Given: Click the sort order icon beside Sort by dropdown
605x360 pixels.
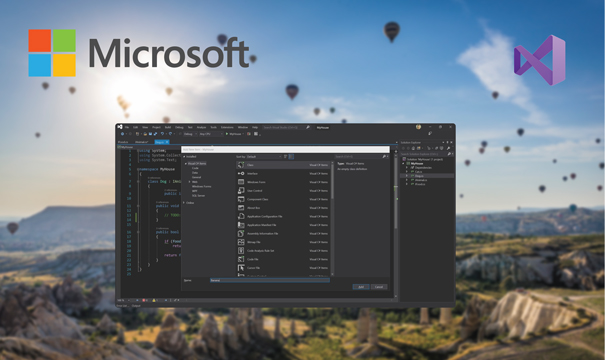Looking at the screenshot, I should pos(286,157).
